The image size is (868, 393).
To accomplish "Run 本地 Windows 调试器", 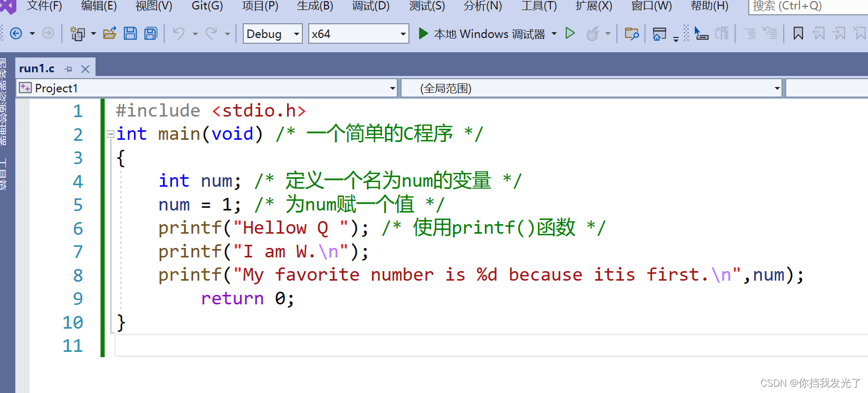I will tap(483, 34).
